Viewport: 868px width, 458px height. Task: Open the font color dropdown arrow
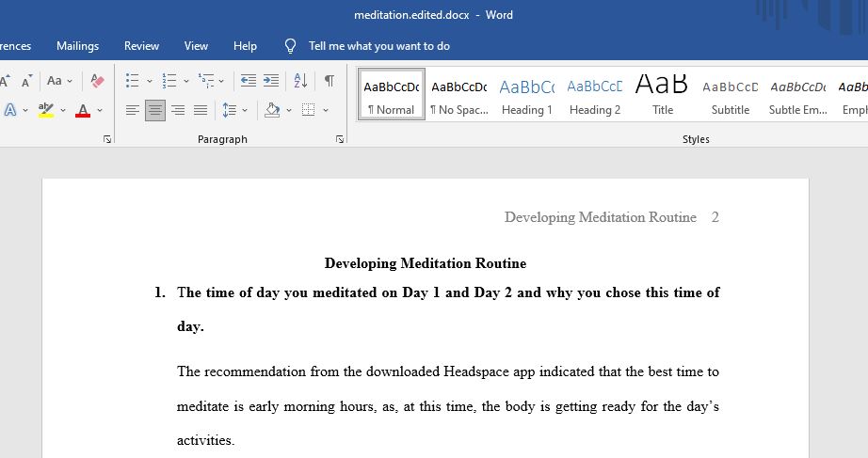point(100,111)
